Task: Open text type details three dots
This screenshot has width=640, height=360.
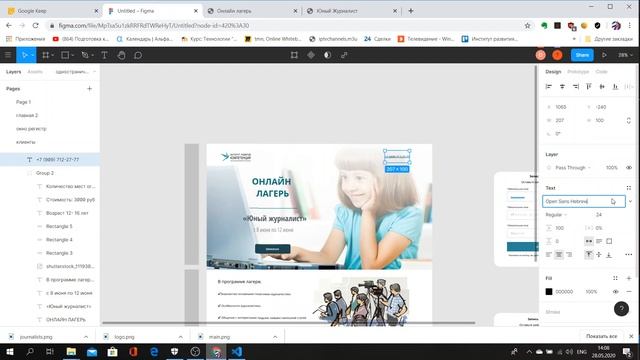Action: tap(629, 255)
